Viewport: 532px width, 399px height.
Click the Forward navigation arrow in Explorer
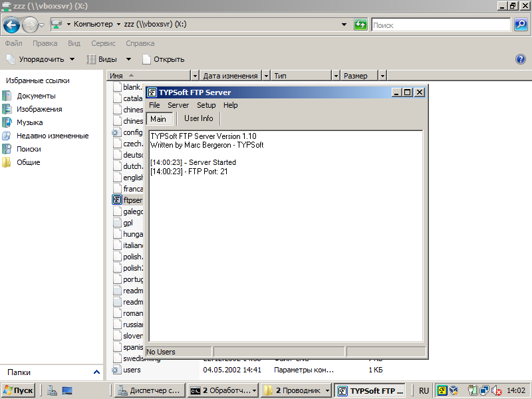(x=30, y=25)
